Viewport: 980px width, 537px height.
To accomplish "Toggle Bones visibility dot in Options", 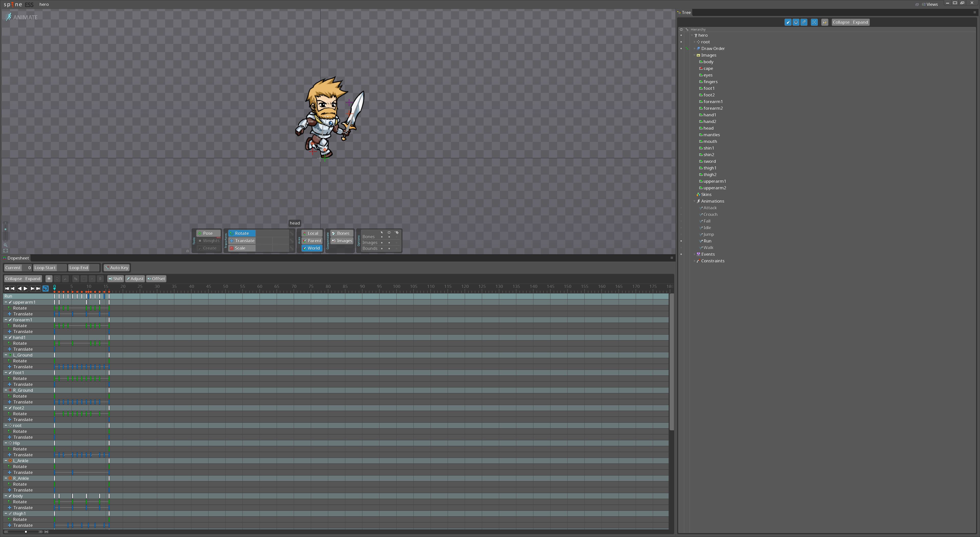I will [x=389, y=237].
